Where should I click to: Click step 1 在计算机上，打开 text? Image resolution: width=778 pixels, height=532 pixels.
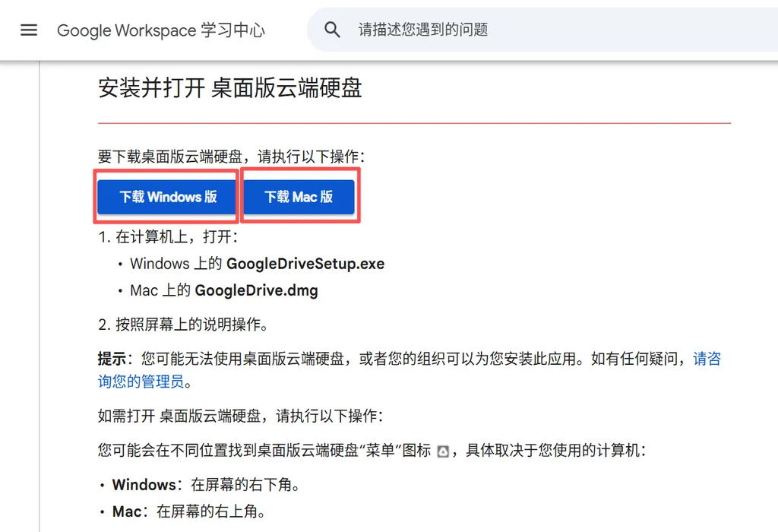168,237
